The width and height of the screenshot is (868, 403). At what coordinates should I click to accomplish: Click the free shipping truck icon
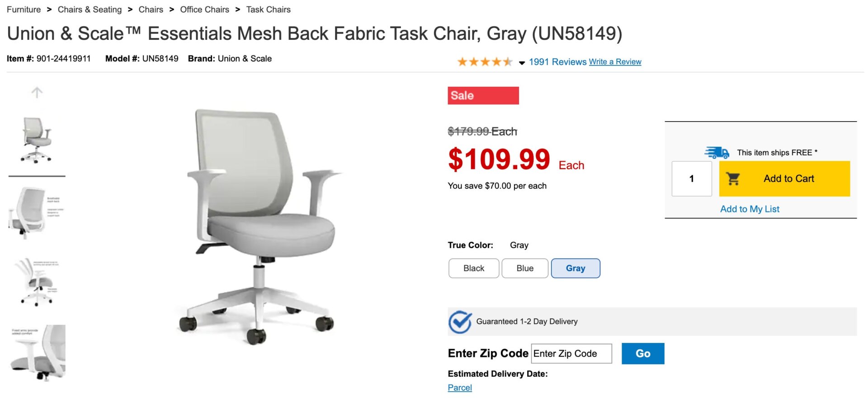(717, 152)
